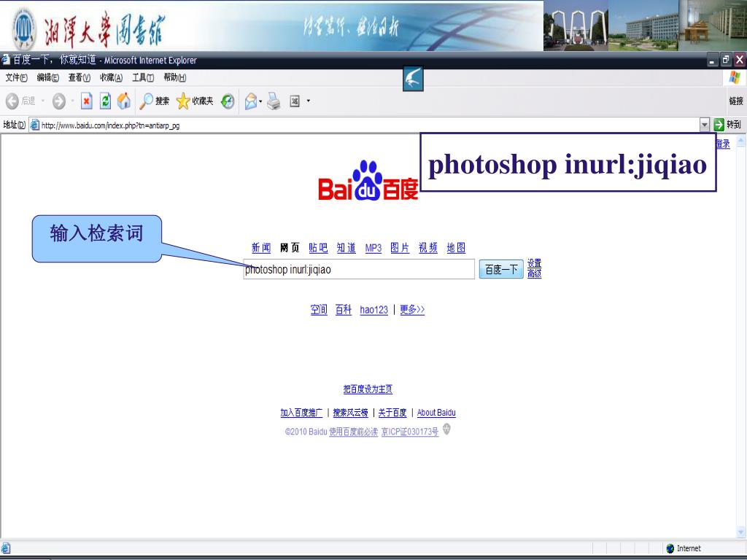
Task: Click the Back arrow toolbar icon
Action: (x=12, y=101)
